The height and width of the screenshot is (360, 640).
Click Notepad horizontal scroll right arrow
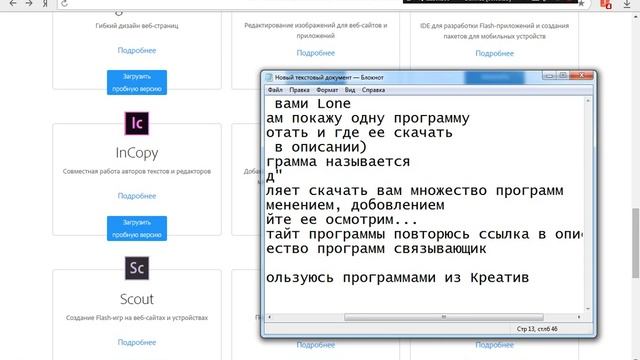(x=579, y=317)
